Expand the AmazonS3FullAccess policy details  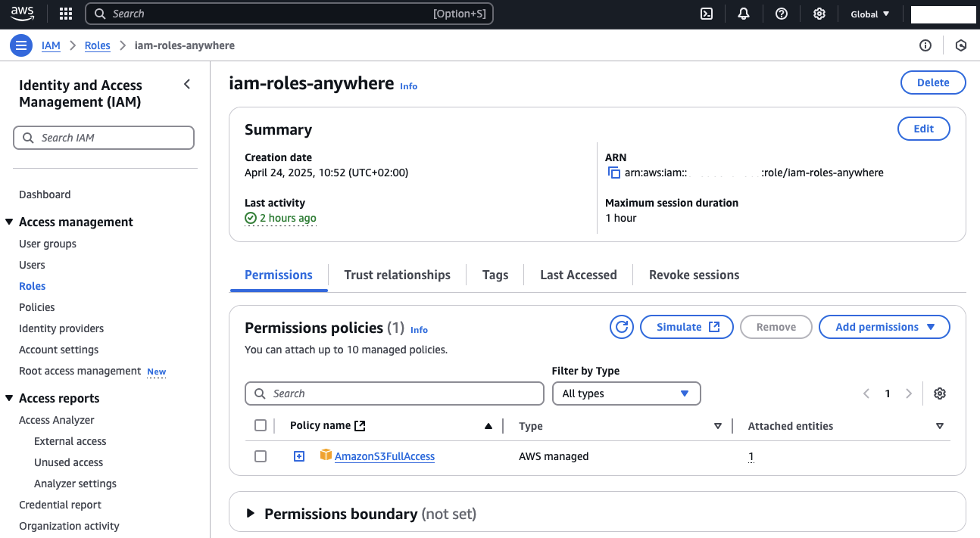tap(299, 456)
